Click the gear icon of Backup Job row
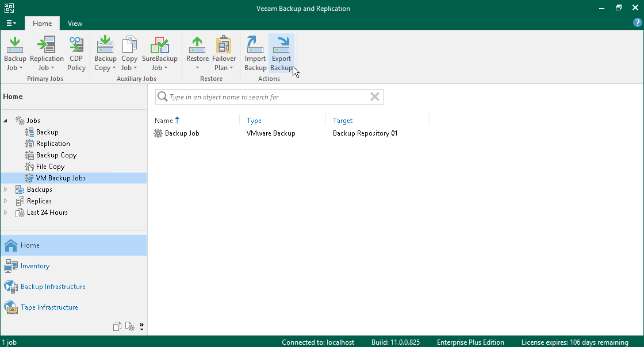This screenshot has height=347, width=644. (158, 133)
